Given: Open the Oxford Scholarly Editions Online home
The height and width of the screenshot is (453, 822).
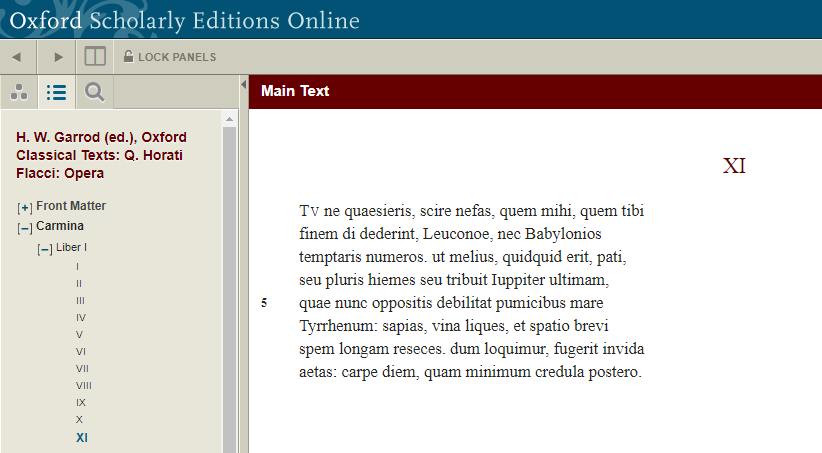Looking at the screenshot, I should click(184, 20).
